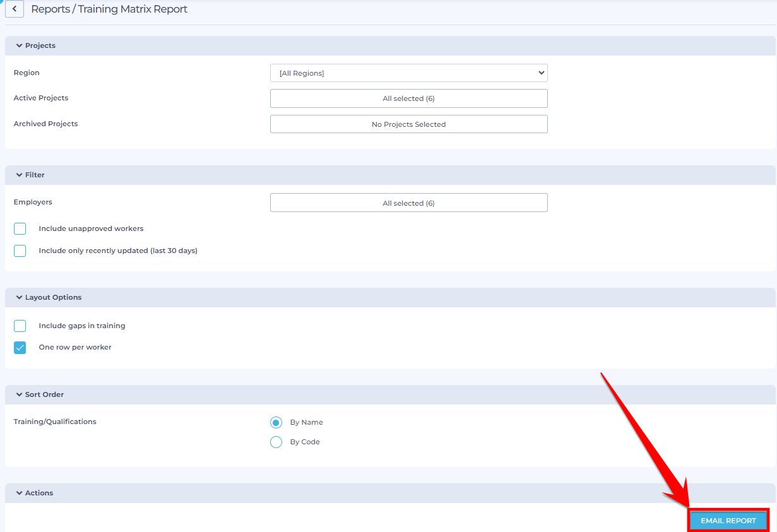
Task: Uncheck One row per worker
Action: (20, 347)
